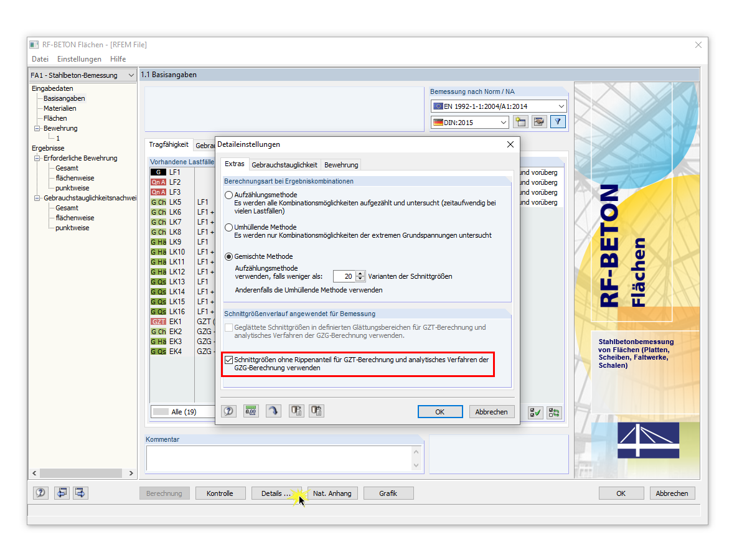
Task: Click the EU flag in norm dropdown
Action: pos(438,106)
